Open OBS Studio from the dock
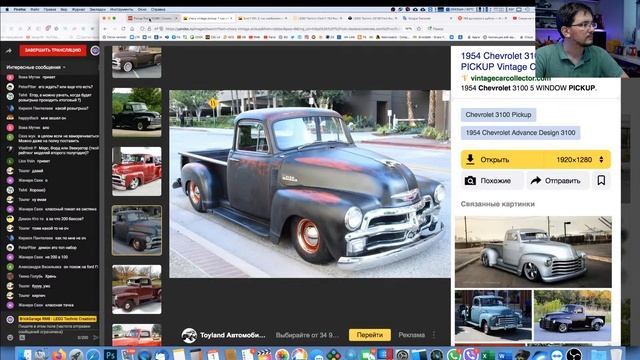The image size is (640, 360). pyautogui.click(x=574, y=355)
